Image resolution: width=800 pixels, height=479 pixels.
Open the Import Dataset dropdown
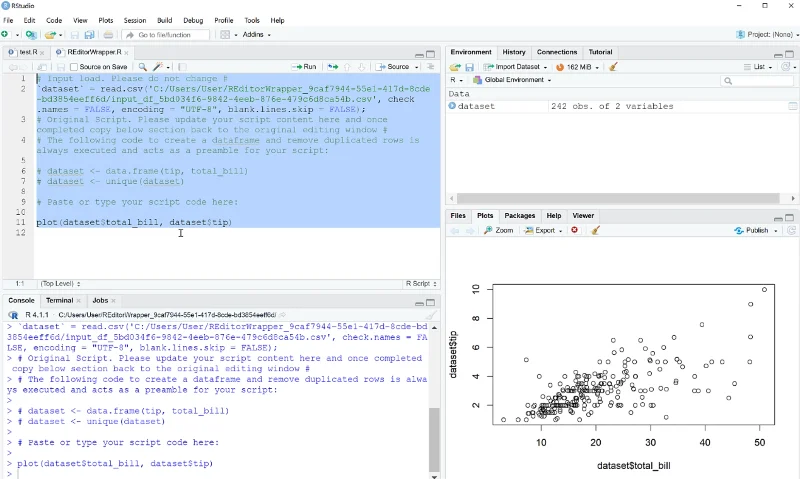pos(515,67)
